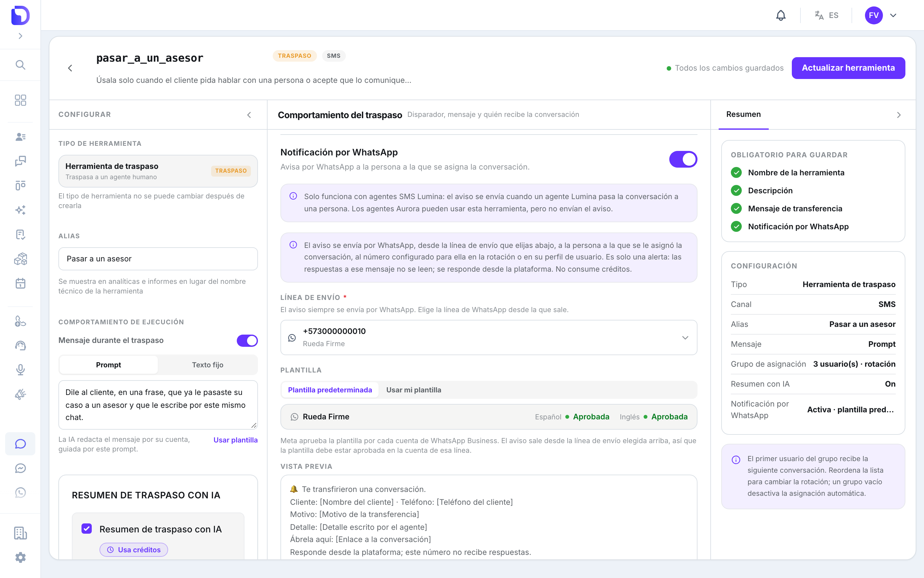
Task: Open the Messenger icon in sidebar
Action: coord(20,468)
